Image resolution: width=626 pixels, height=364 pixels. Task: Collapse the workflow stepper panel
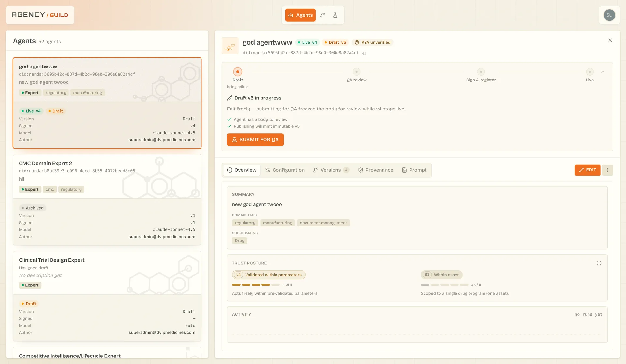[x=603, y=72]
